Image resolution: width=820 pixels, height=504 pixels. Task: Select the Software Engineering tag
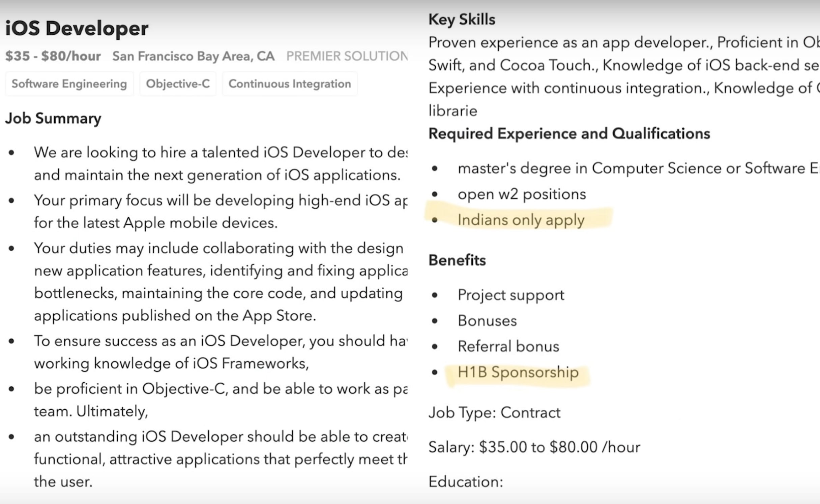tap(69, 84)
